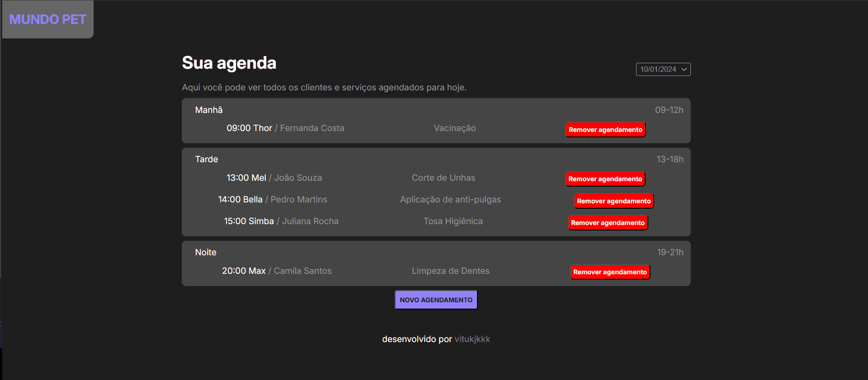The height and width of the screenshot is (380, 868).
Task: Click the 09-12h time range label
Action: click(669, 110)
